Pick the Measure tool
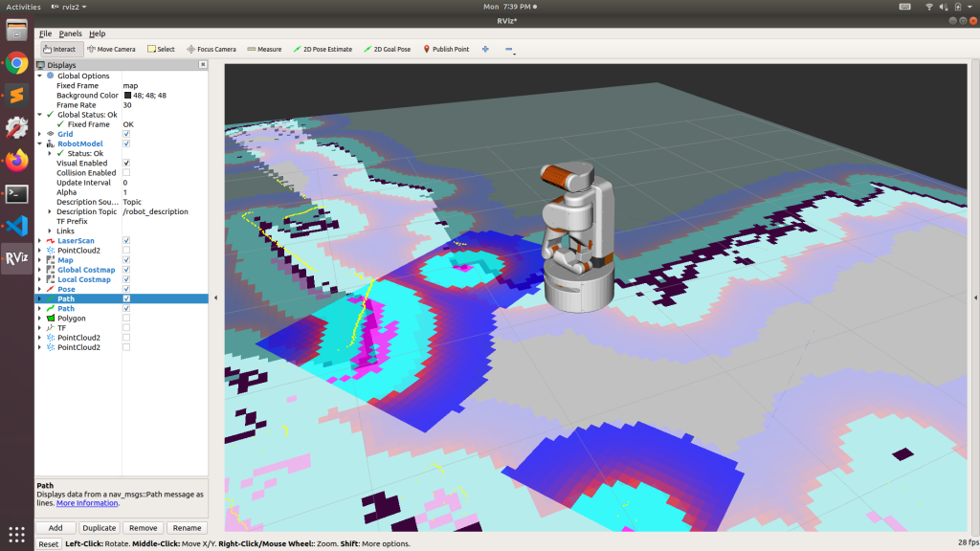This screenshot has width=980, height=551. pos(264,49)
